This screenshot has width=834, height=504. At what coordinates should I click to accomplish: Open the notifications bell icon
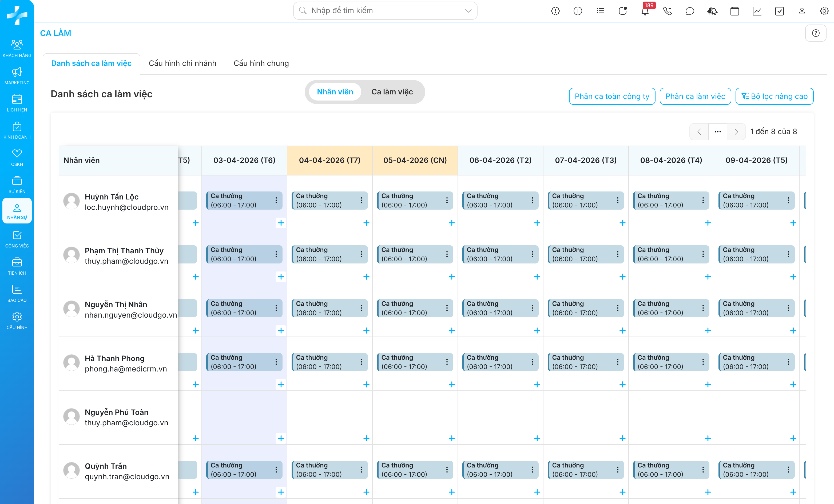click(x=645, y=11)
